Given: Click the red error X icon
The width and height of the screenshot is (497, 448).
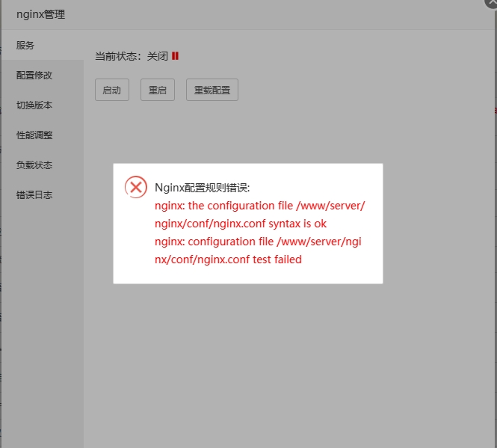Looking at the screenshot, I should click(x=136, y=187).
